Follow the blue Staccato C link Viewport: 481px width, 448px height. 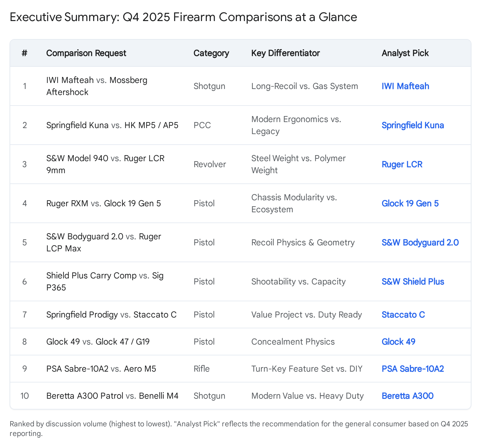(403, 315)
